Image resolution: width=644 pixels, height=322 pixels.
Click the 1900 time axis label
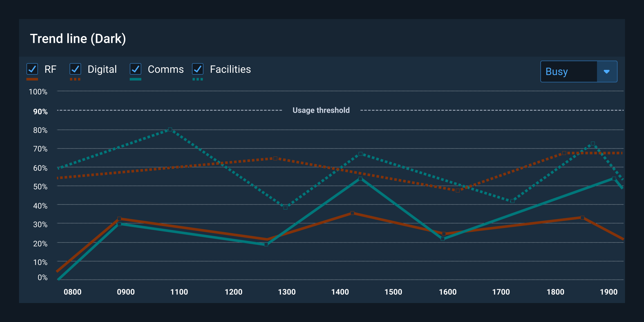(609, 292)
